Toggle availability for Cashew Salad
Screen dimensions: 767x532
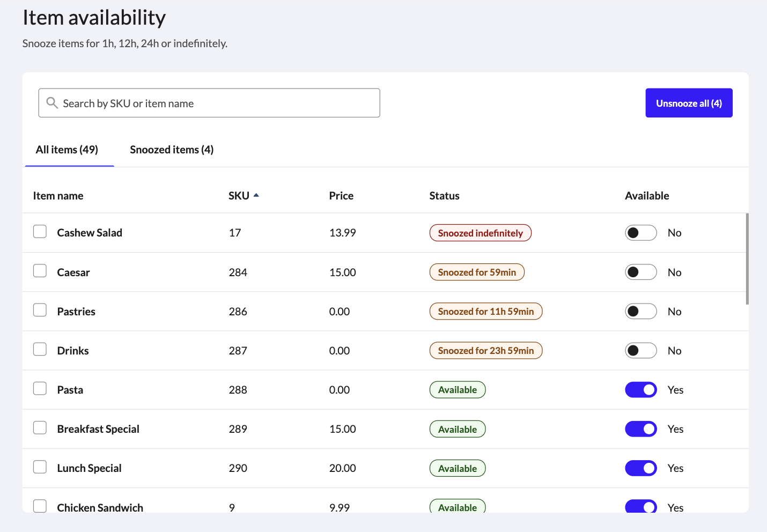[x=640, y=233]
